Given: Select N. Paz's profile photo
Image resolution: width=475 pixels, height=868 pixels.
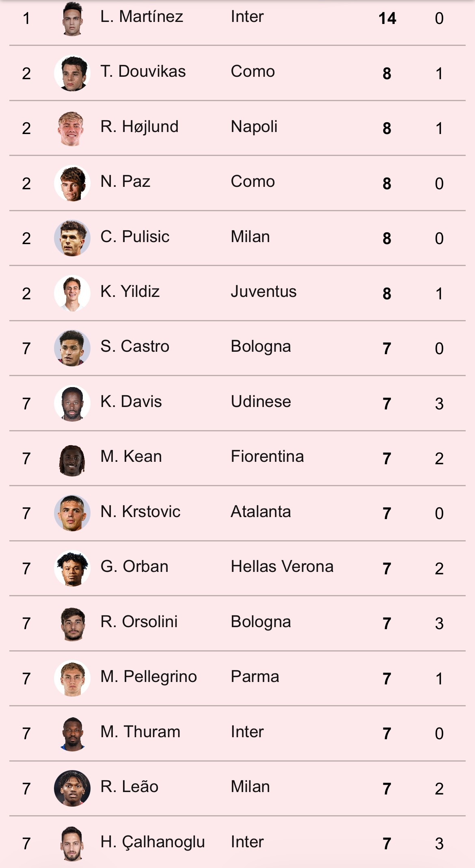Looking at the screenshot, I should click(x=72, y=184).
